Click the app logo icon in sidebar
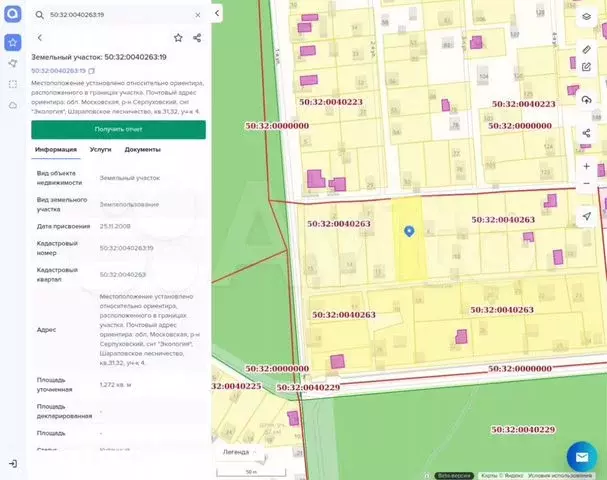 13,14
